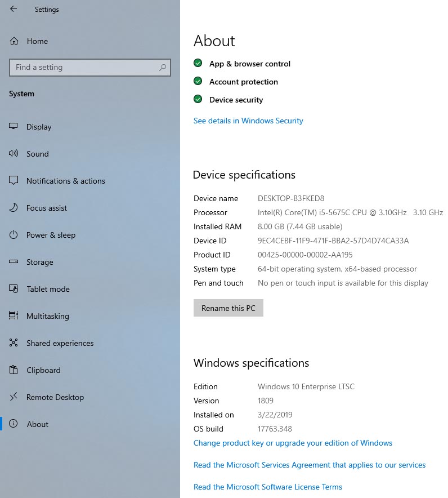Click the Rename this PC button
Screen dimensions: 448x498
click(229, 308)
